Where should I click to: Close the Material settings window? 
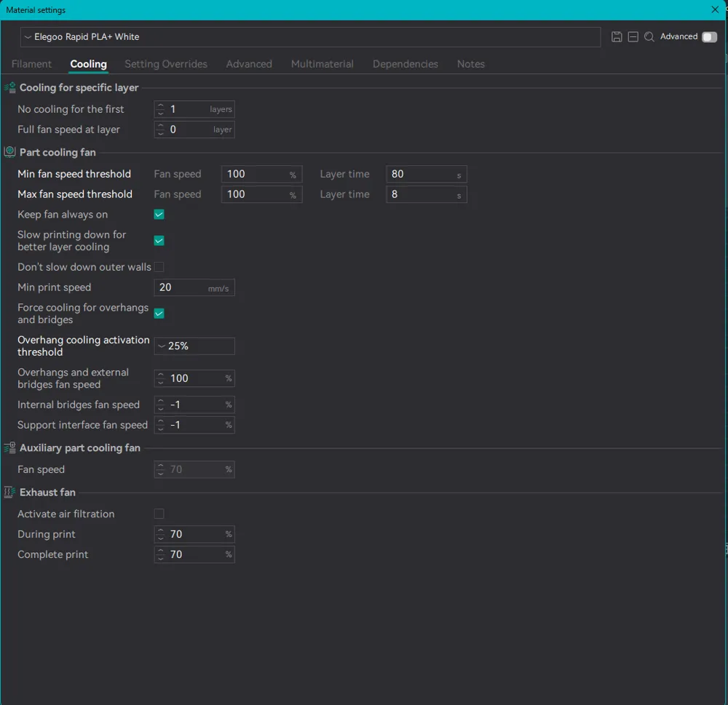pyautogui.click(x=715, y=10)
